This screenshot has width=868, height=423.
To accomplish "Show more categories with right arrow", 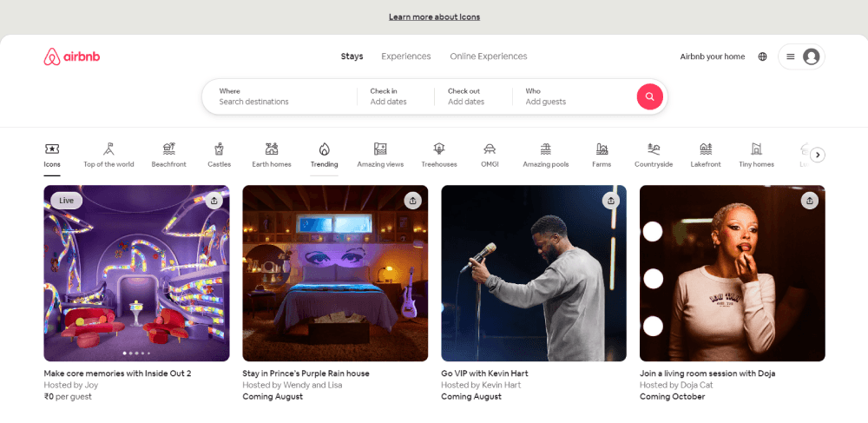I will click(818, 155).
